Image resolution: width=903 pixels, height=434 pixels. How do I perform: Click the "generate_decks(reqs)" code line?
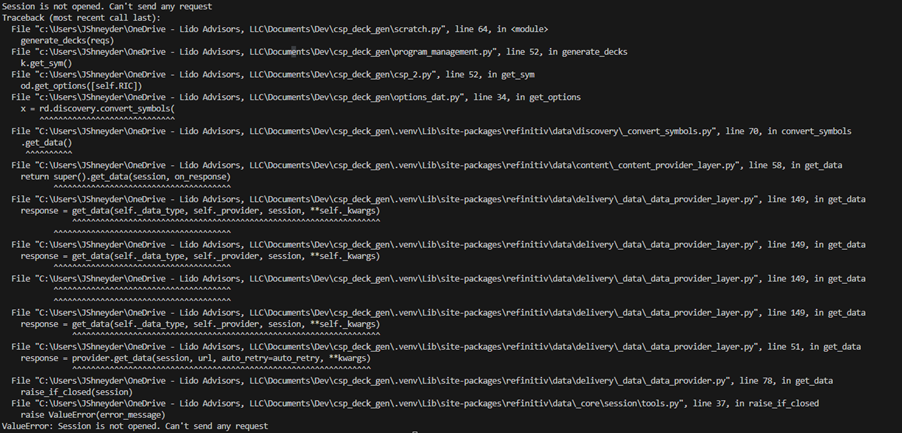(x=67, y=40)
